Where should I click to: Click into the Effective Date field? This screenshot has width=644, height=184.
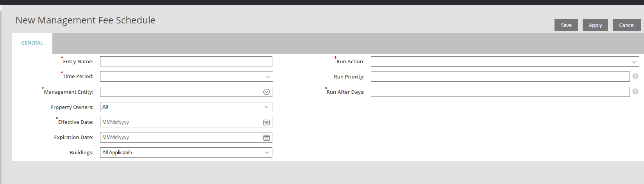(x=181, y=122)
